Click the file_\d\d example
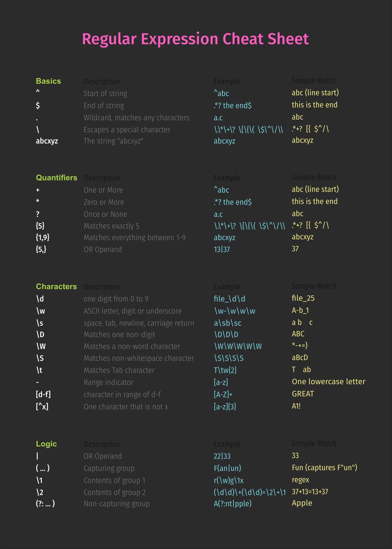The width and height of the screenshot is (392, 549). [x=230, y=299]
